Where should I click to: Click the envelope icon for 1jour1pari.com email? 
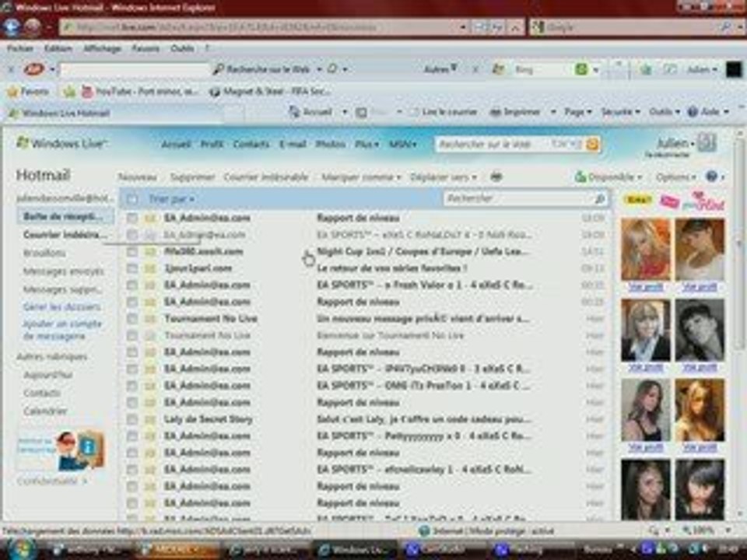pyautogui.click(x=150, y=268)
